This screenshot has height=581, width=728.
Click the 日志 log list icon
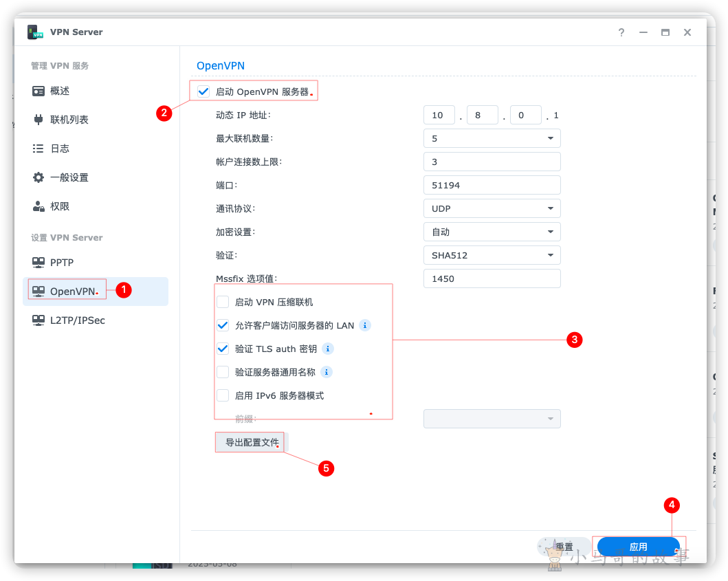point(38,149)
